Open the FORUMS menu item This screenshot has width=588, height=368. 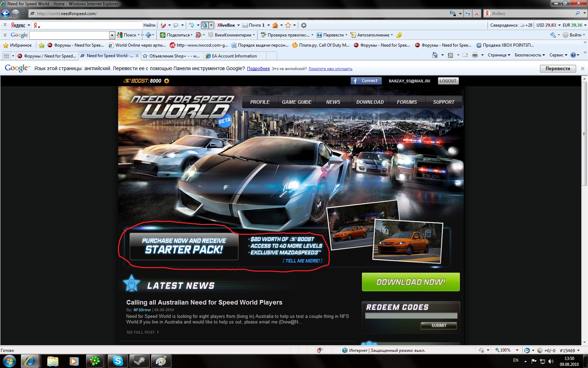(407, 102)
